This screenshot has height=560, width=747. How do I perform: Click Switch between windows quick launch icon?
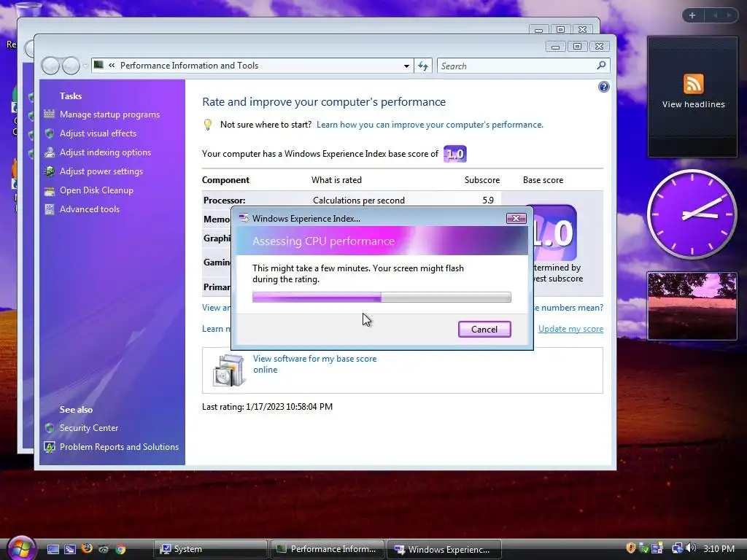(70, 549)
